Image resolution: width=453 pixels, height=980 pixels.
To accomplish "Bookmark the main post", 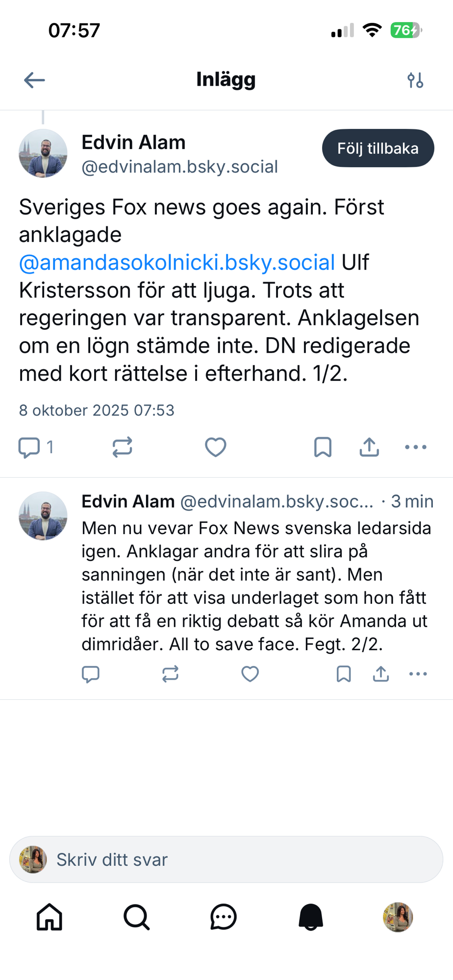I will click(323, 447).
